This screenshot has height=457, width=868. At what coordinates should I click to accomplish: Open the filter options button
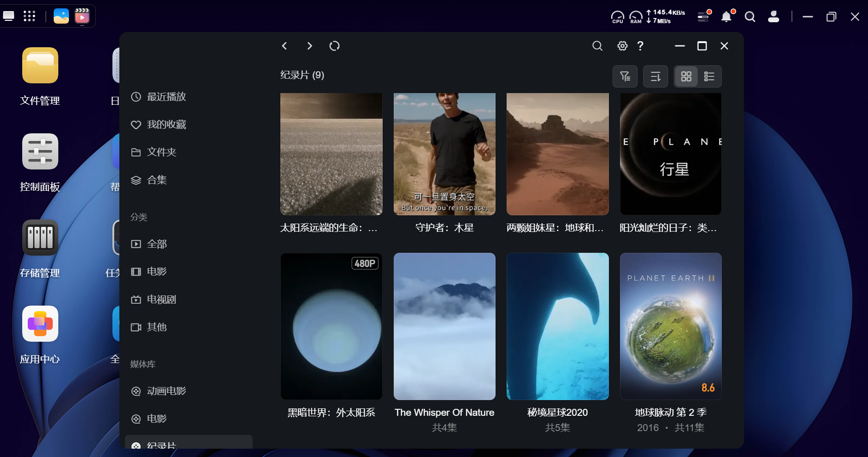(x=625, y=76)
